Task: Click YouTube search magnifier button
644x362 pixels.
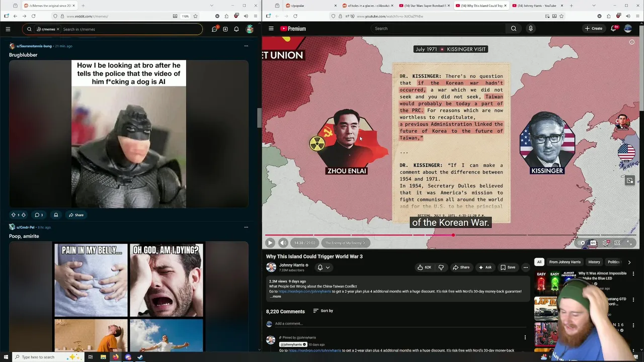Action: [514, 29]
